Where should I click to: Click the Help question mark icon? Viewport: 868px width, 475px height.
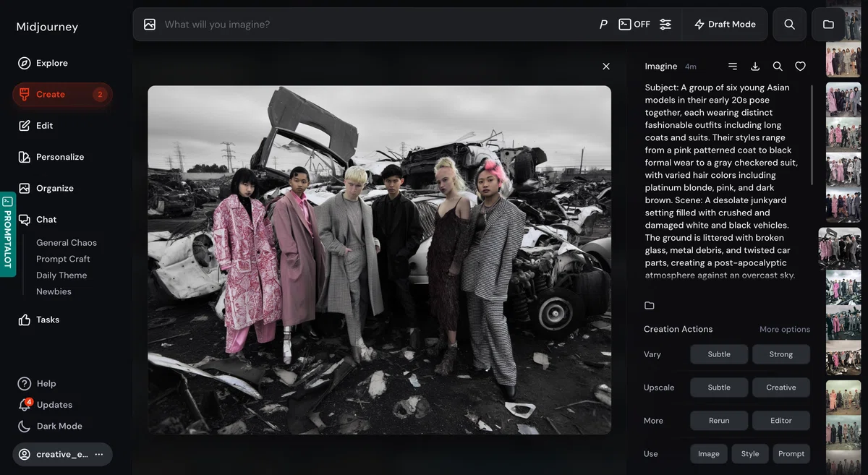(25, 383)
